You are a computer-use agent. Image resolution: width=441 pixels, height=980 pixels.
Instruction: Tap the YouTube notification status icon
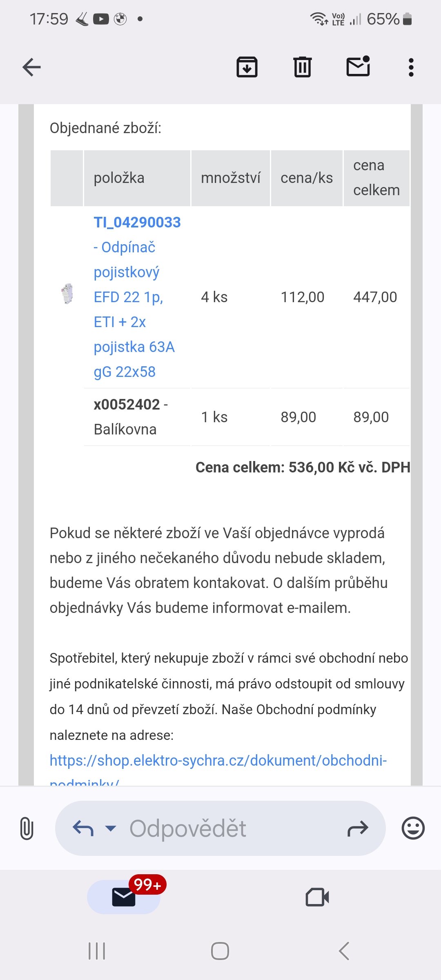101,19
